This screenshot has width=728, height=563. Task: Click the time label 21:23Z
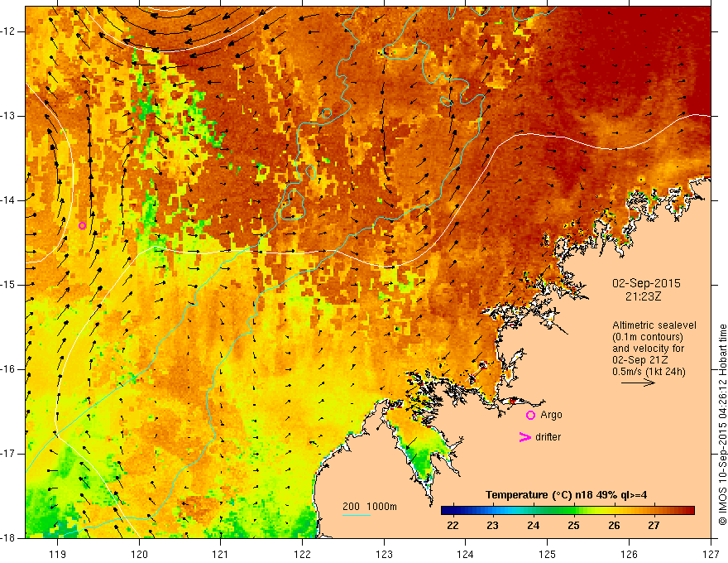(643, 296)
